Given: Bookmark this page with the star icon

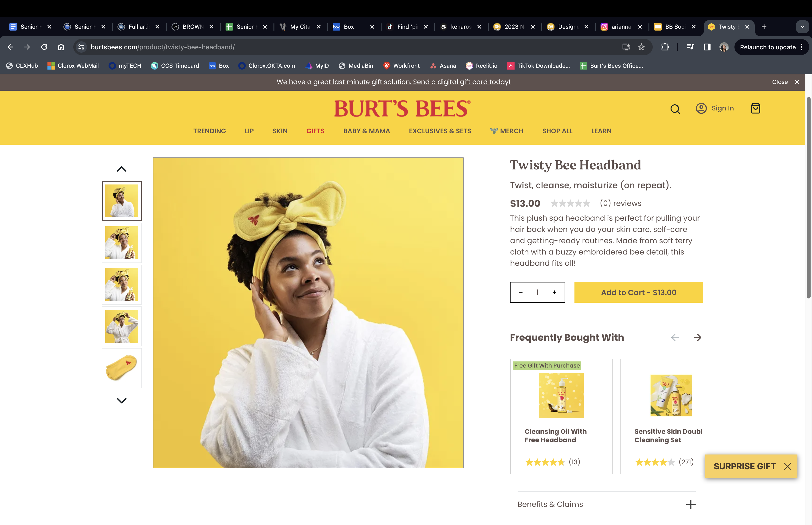Looking at the screenshot, I should tap(641, 47).
